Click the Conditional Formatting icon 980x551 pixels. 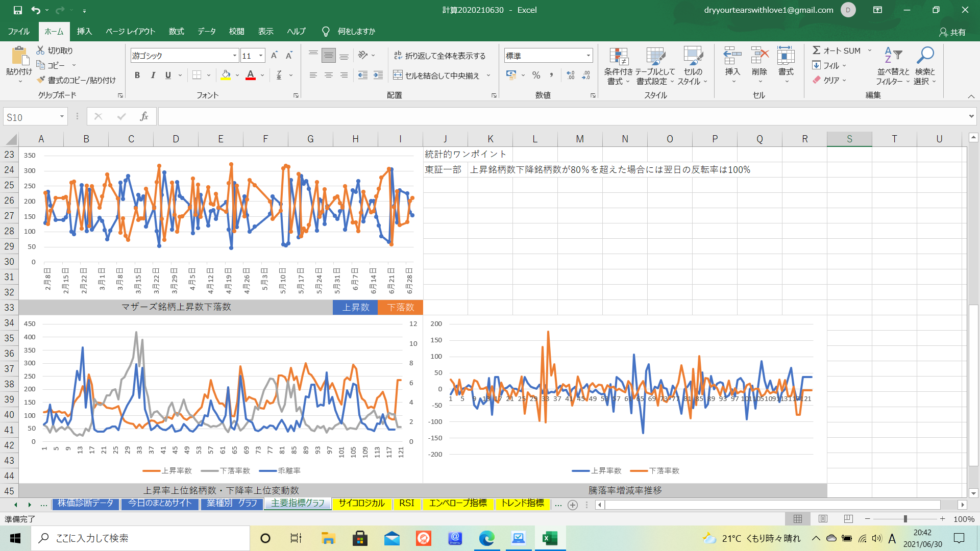coord(618,57)
